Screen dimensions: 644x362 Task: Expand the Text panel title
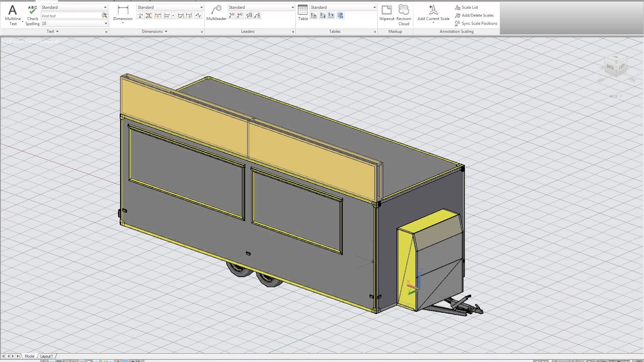click(53, 32)
